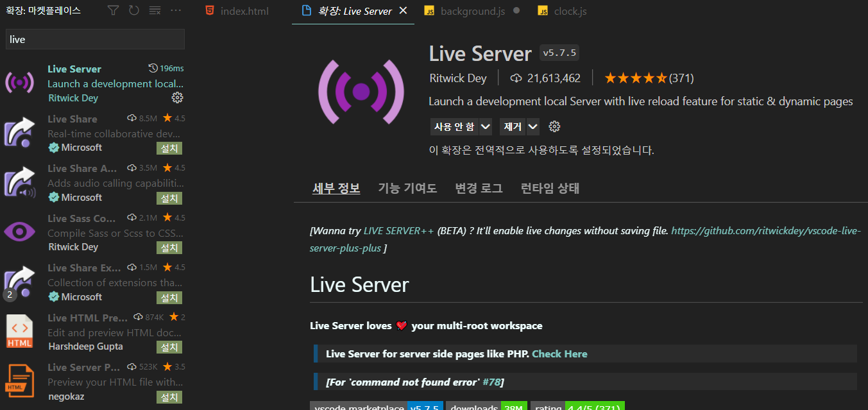Click unsaved dot on background.js tab
868x410 pixels.
point(516,11)
